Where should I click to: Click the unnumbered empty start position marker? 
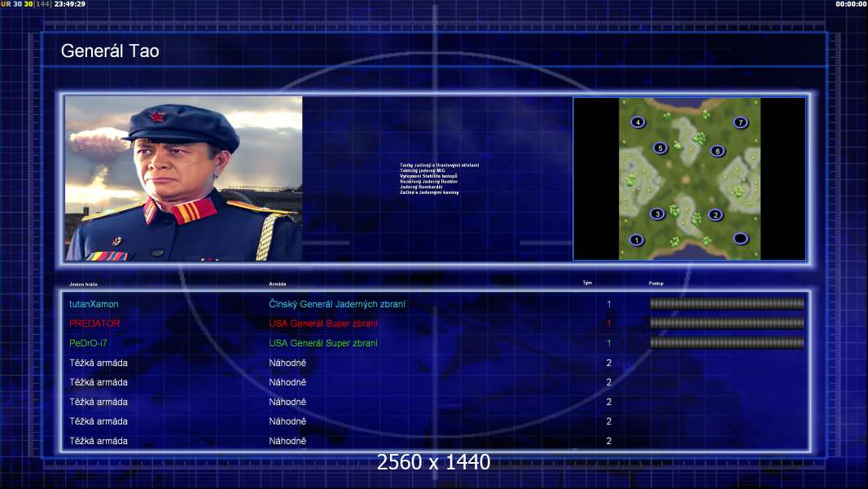click(x=740, y=239)
